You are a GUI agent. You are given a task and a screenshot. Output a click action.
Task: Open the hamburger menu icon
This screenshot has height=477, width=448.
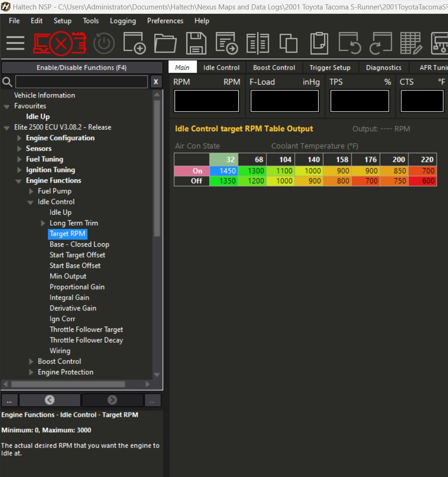click(15, 43)
